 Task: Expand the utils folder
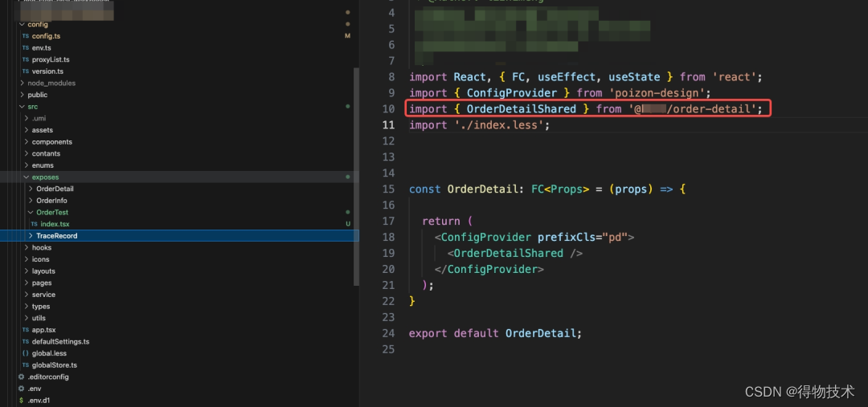click(27, 318)
